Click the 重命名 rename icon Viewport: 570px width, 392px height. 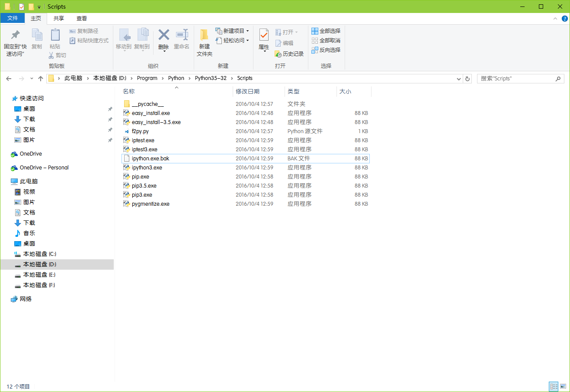point(182,35)
